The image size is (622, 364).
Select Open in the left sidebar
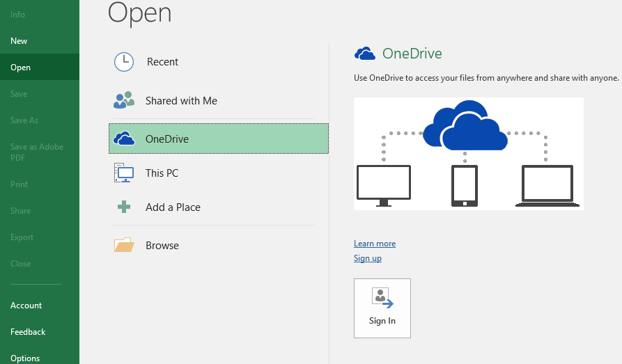(x=20, y=68)
